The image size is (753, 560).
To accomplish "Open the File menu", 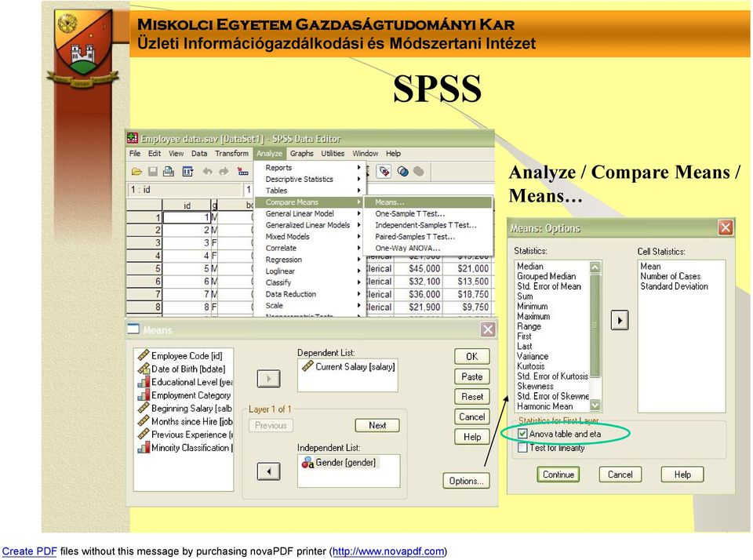I will point(135,154).
